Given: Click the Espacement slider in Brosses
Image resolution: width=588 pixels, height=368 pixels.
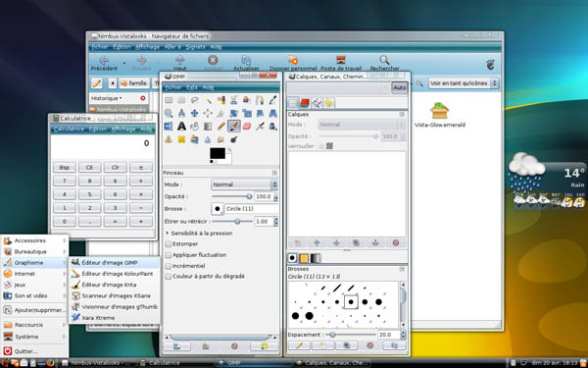Looking at the screenshot, I should 351,335.
